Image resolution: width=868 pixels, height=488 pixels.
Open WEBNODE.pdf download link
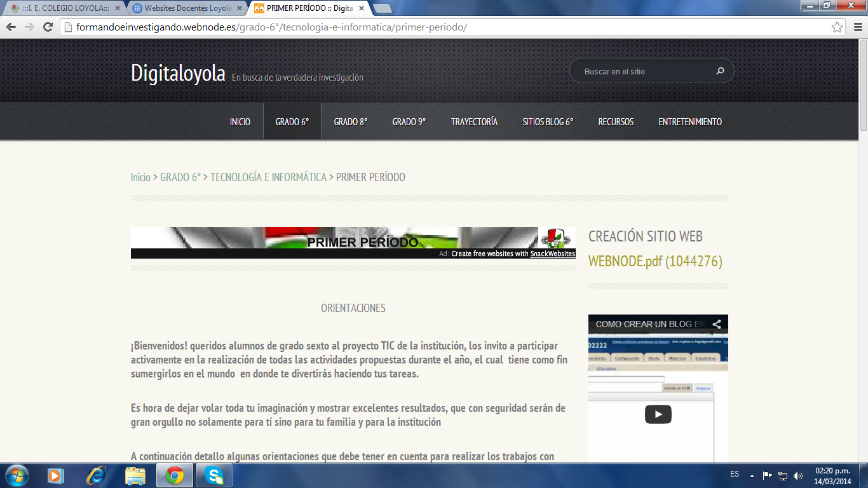tap(654, 261)
